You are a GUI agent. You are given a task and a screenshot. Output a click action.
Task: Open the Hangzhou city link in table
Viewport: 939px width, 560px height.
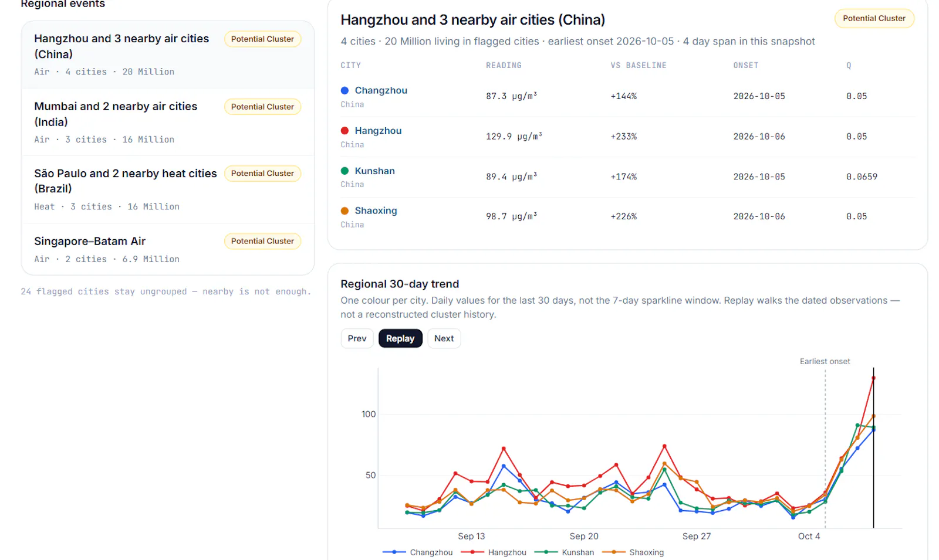(378, 131)
